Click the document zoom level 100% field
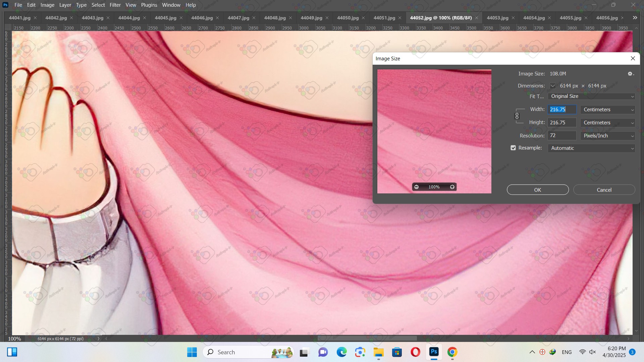The height and width of the screenshot is (362, 644). [x=14, y=339]
